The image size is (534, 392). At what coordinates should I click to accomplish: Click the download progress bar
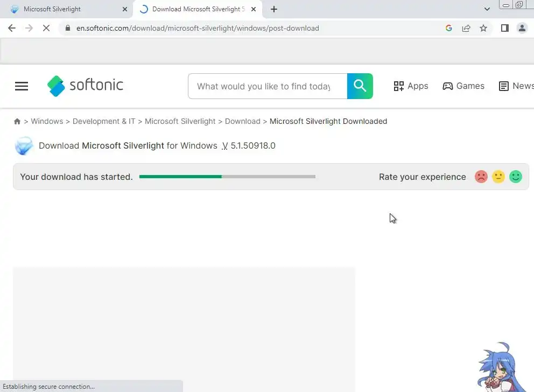click(227, 177)
